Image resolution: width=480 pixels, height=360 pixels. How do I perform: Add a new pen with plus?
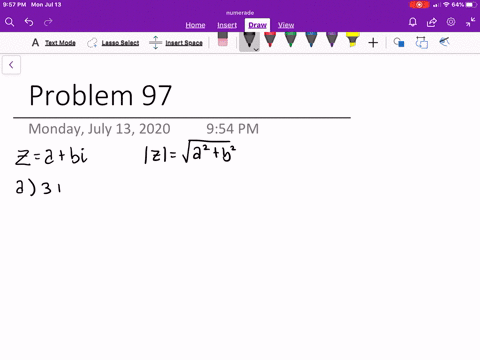(373, 43)
